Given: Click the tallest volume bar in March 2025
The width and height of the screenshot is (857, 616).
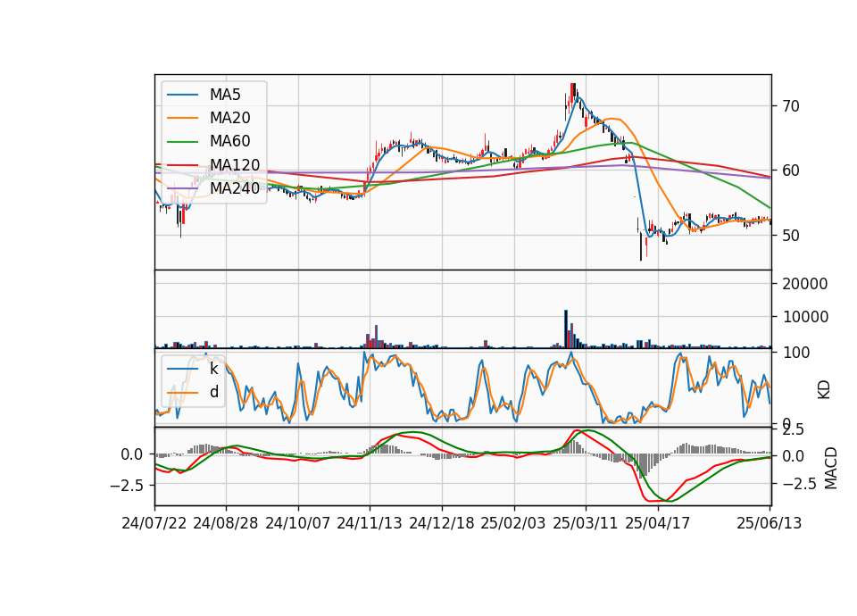Looking at the screenshot, I should 566,329.
